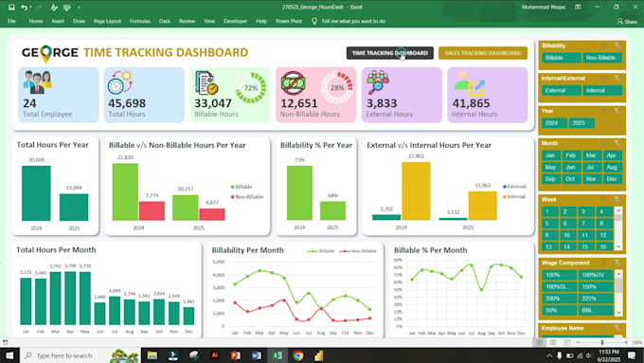Save the workbook using the save icon
This screenshot has width=644, height=363.
click(x=11, y=7)
